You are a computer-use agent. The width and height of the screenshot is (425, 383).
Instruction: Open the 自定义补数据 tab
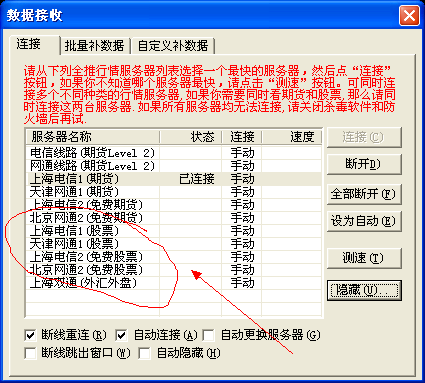tap(173, 45)
